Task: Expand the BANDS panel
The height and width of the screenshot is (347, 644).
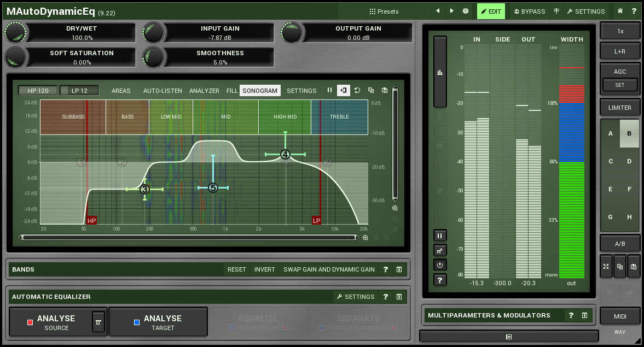Action: 399,269
